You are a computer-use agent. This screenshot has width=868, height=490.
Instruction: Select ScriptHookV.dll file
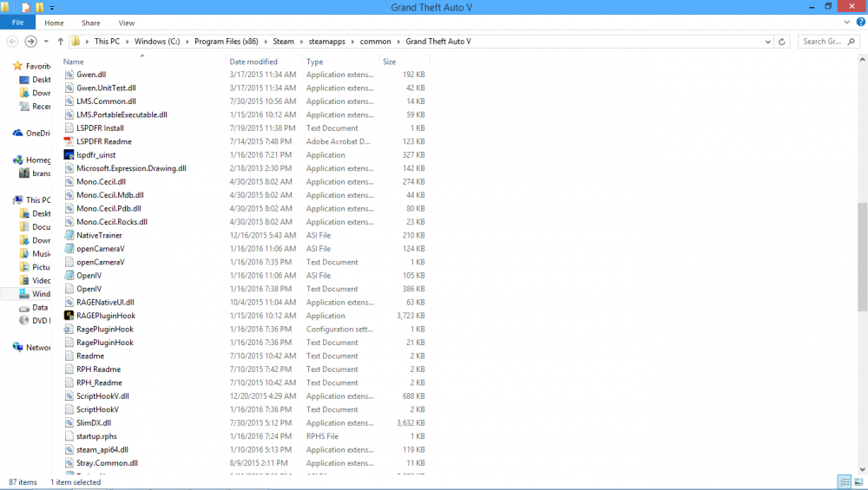tap(102, 396)
